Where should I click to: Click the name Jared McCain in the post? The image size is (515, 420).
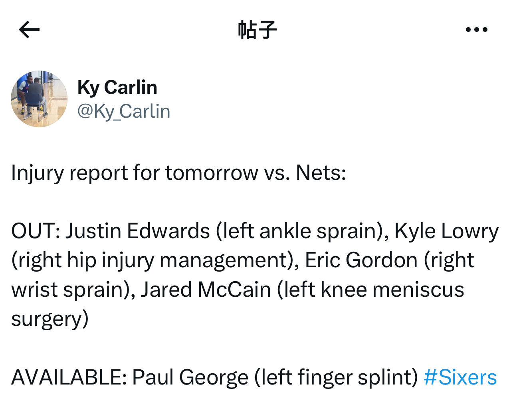click(x=206, y=289)
